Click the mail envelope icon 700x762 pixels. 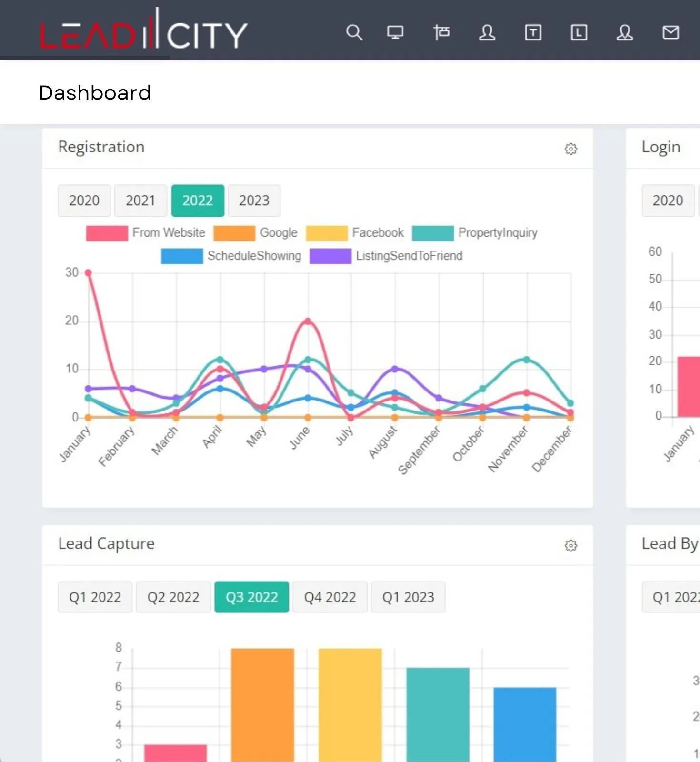tap(670, 33)
